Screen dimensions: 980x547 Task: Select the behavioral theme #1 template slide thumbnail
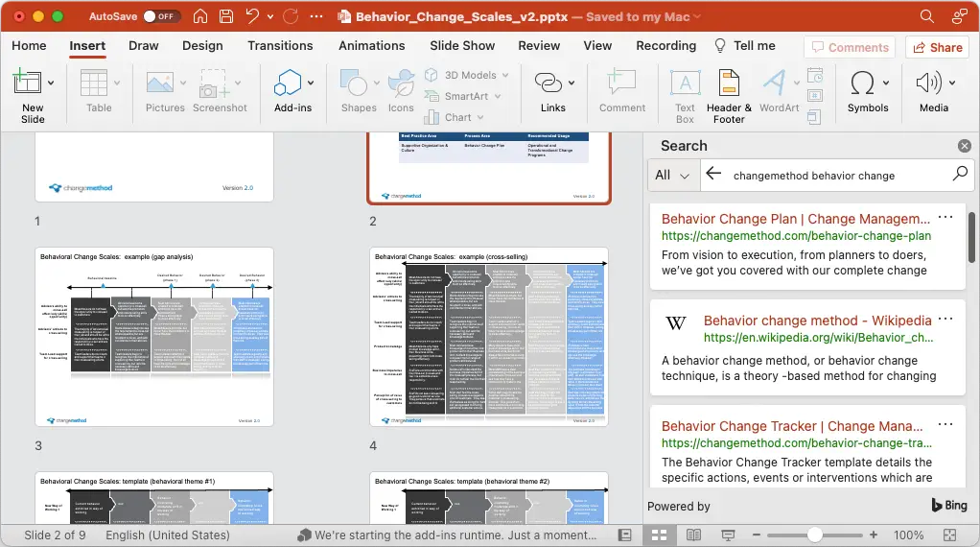(154, 498)
